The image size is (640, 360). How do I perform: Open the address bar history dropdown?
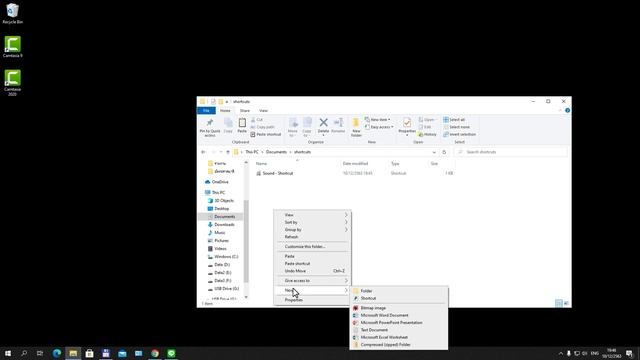pyautogui.click(x=434, y=152)
